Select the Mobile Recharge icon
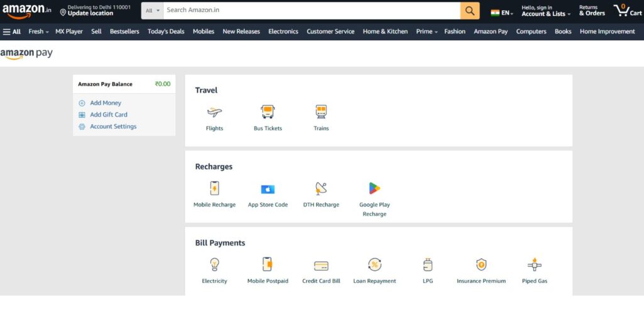The width and height of the screenshot is (644, 330). pos(214,188)
